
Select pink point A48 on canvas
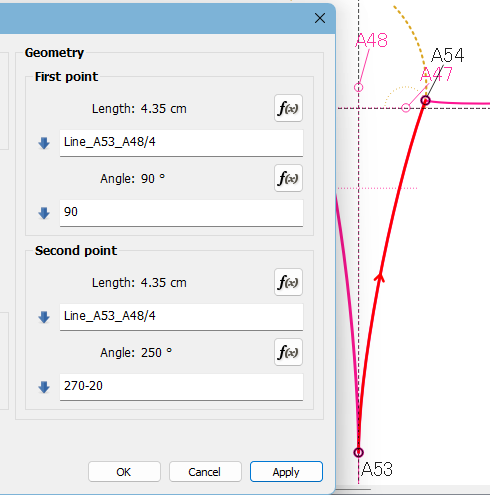(x=358, y=87)
